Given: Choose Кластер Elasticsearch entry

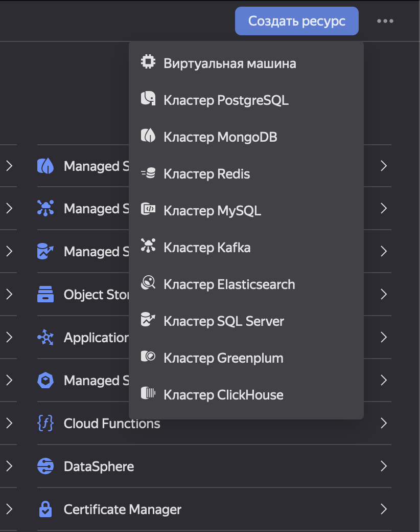Looking at the screenshot, I should pyautogui.click(x=229, y=284).
